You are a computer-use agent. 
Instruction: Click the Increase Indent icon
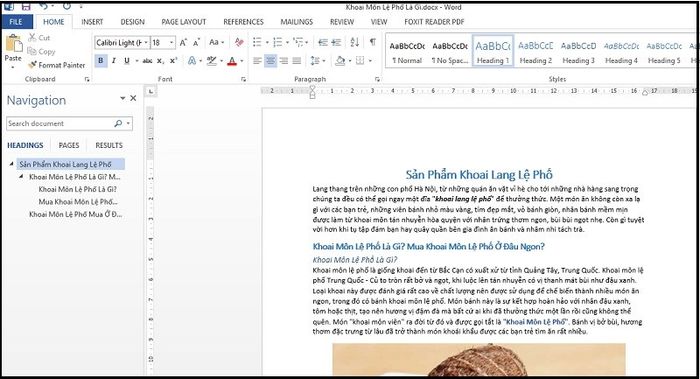[x=336, y=42]
